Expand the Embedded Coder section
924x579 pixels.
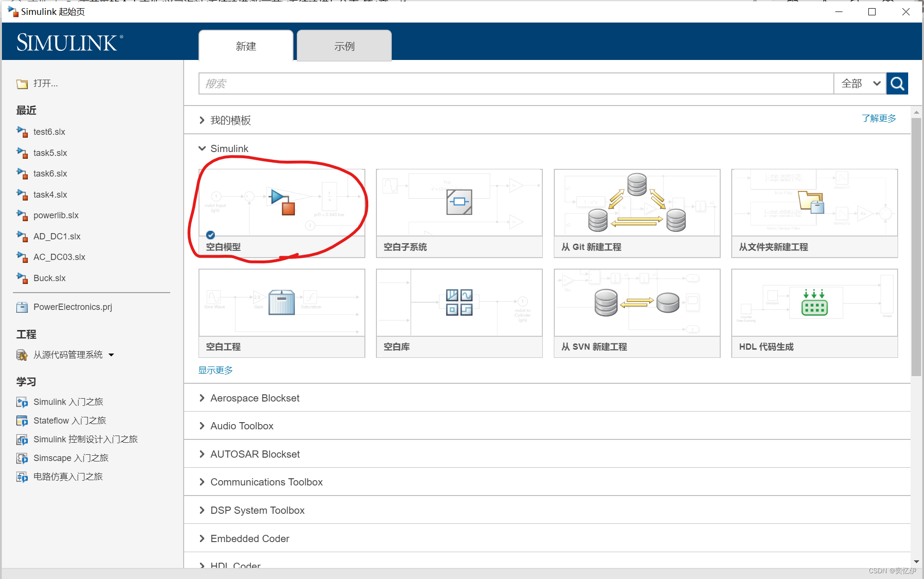pyautogui.click(x=202, y=539)
